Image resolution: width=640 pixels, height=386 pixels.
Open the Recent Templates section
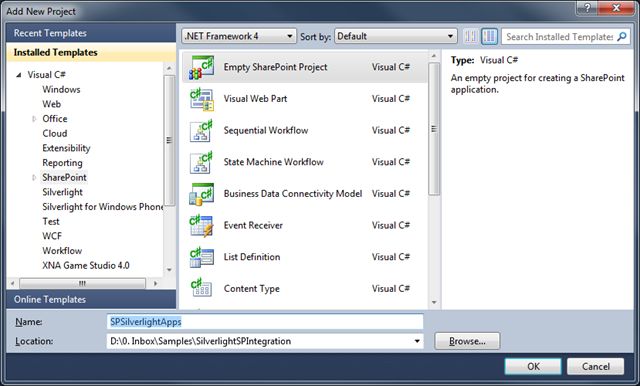91,33
